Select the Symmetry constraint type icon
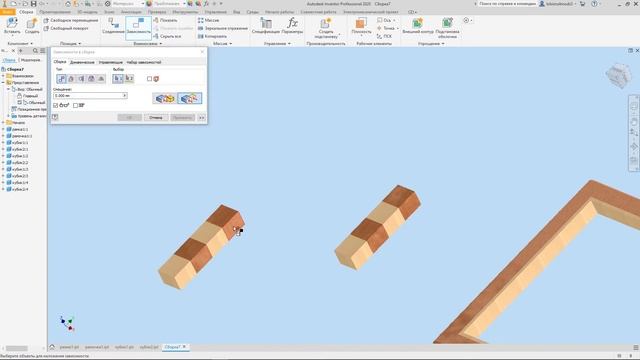The image size is (640, 360). click(101, 78)
